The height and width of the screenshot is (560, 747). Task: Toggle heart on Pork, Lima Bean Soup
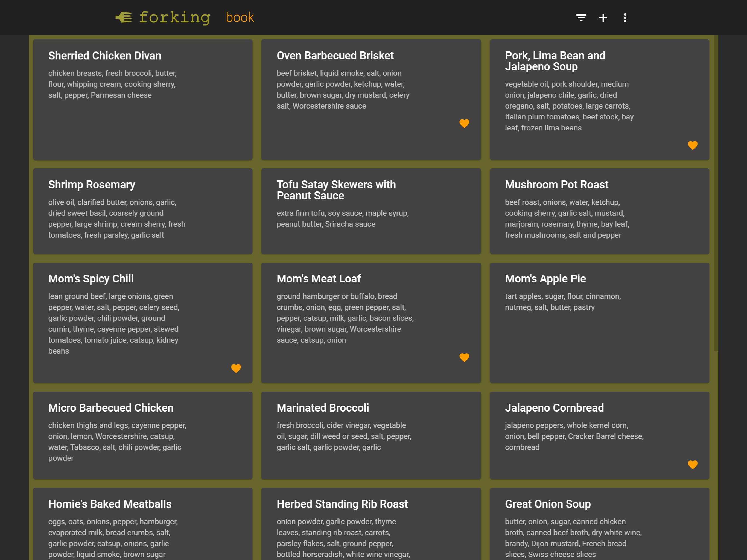click(x=692, y=145)
